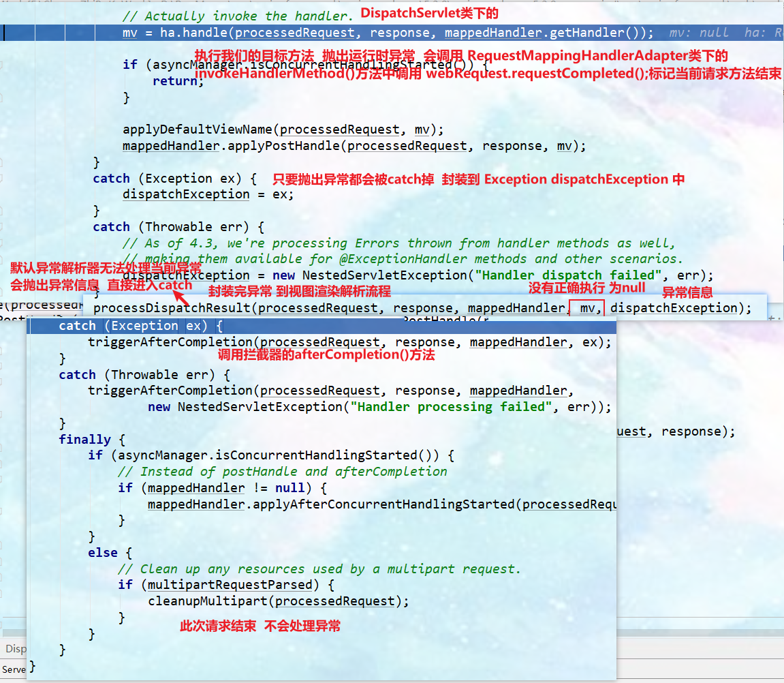Click the triggerAfterCompletion call ending with "ex);"
This screenshot has width=784, height=683.
pyautogui.click(x=349, y=342)
